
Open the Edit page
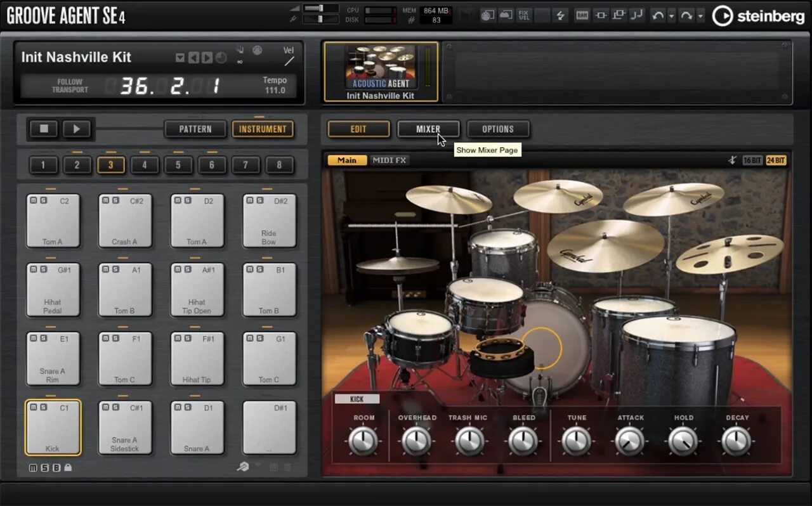358,129
